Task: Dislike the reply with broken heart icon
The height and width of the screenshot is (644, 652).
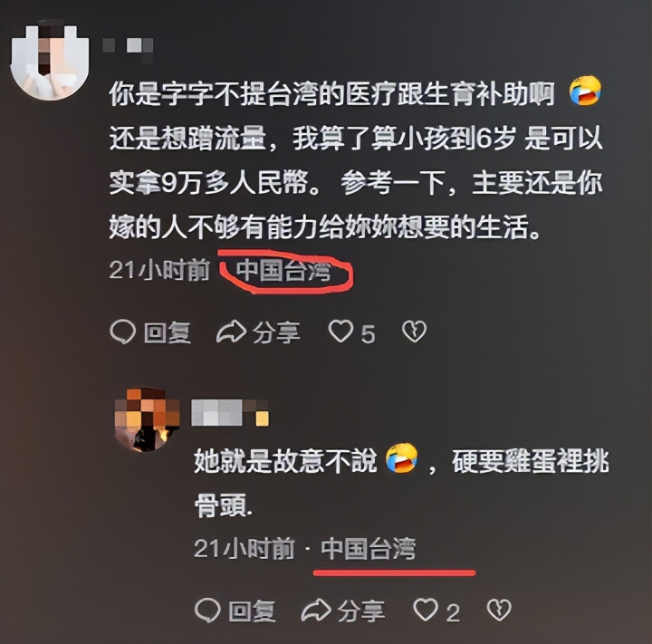Action: pyautogui.click(x=499, y=610)
